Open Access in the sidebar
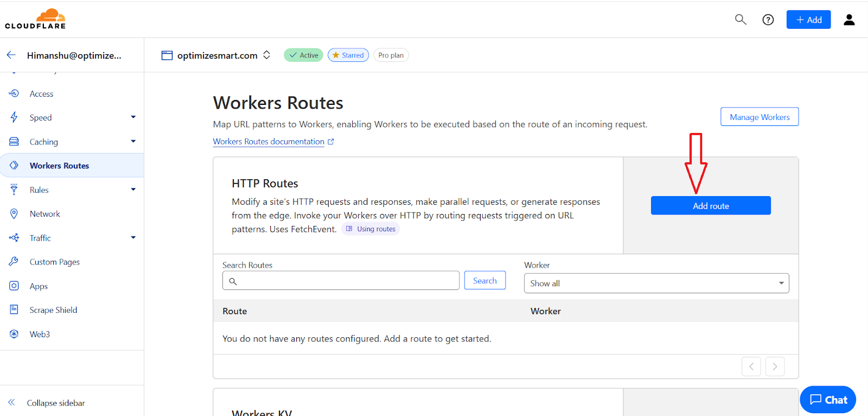This screenshot has height=416, width=868. pos(41,93)
